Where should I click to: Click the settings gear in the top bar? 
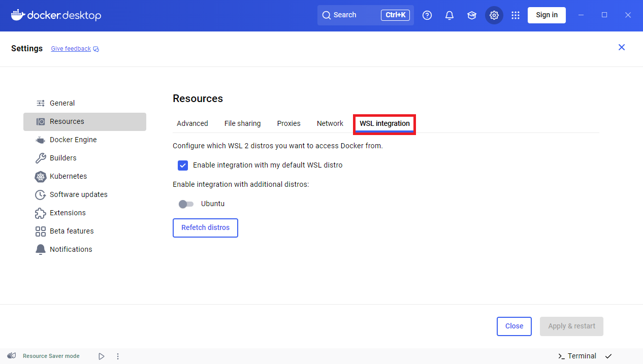click(x=494, y=15)
